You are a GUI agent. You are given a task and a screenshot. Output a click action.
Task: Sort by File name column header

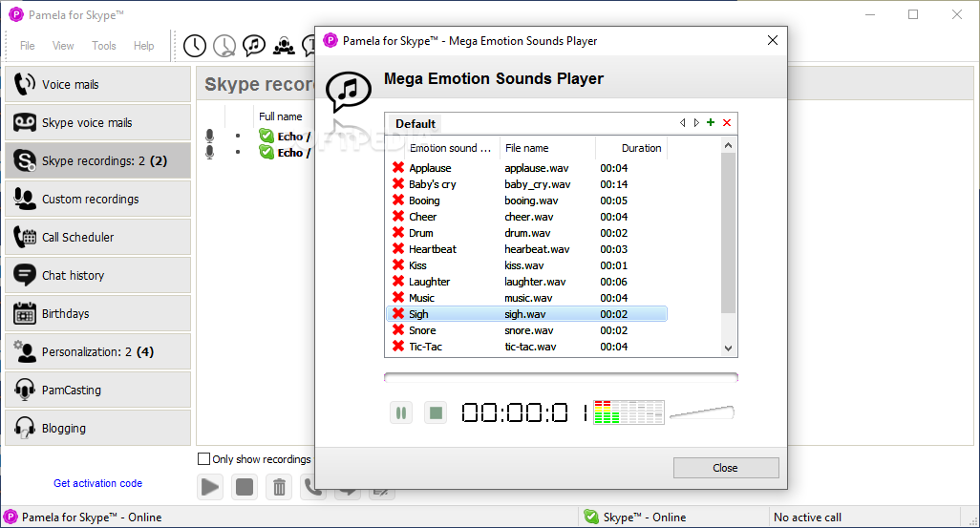point(547,148)
